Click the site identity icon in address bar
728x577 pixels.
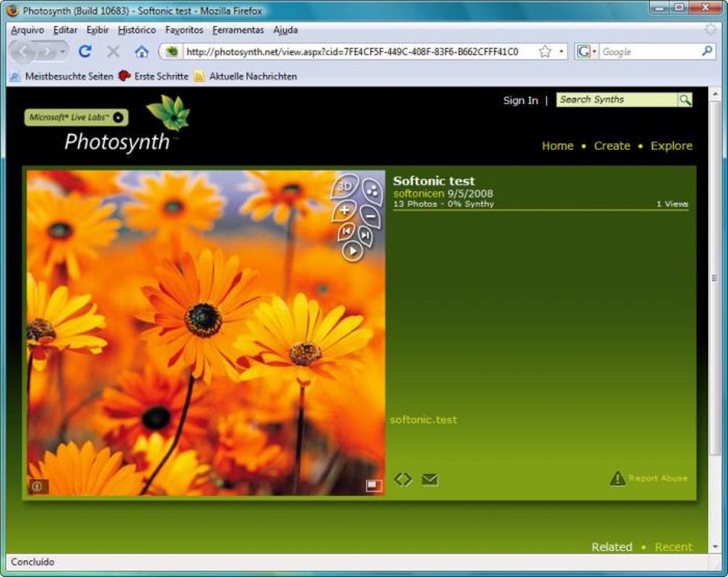[x=172, y=51]
